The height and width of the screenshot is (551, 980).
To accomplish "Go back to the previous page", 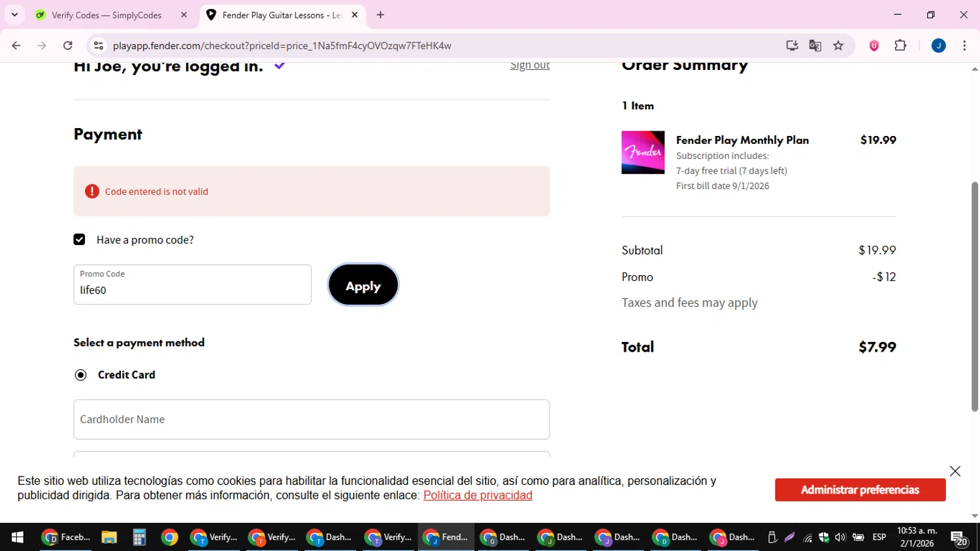I will [16, 46].
